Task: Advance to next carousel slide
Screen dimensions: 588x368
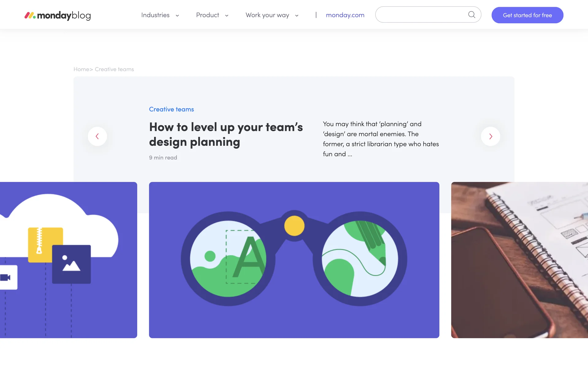Action: 490,136
